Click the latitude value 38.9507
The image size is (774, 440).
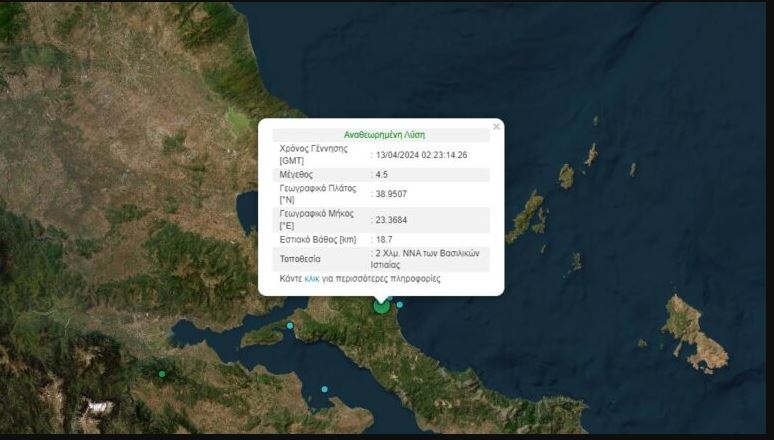tap(392, 194)
